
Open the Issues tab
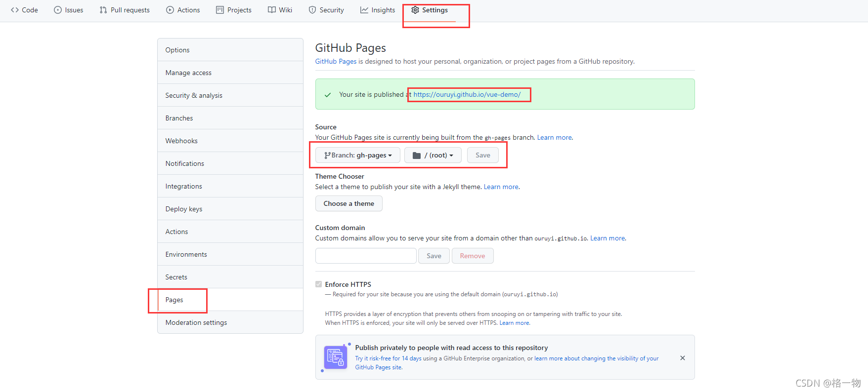tap(68, 10)
